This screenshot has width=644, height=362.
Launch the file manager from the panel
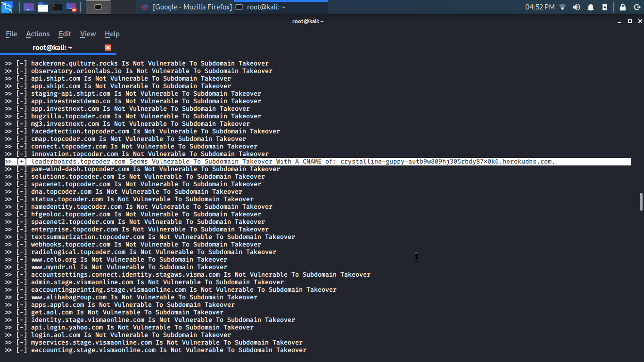[x=43, y=7]
